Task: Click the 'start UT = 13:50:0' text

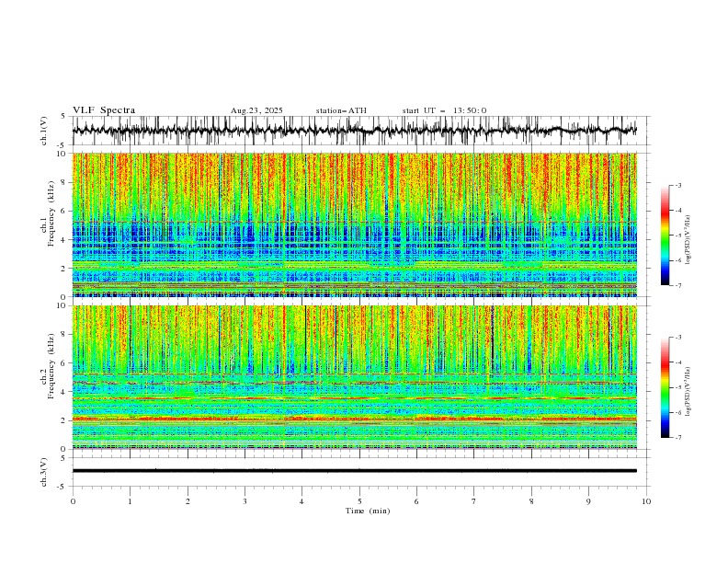Action: click(x=444, y=110)
